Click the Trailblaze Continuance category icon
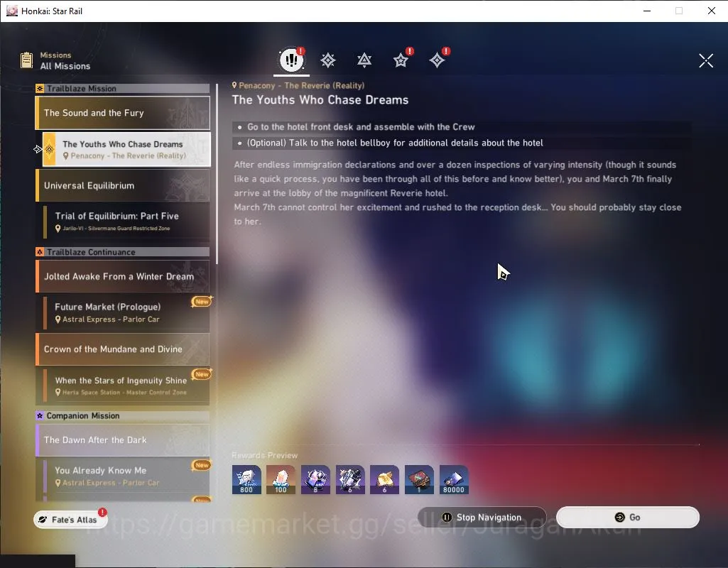 (x=40, y=252)
